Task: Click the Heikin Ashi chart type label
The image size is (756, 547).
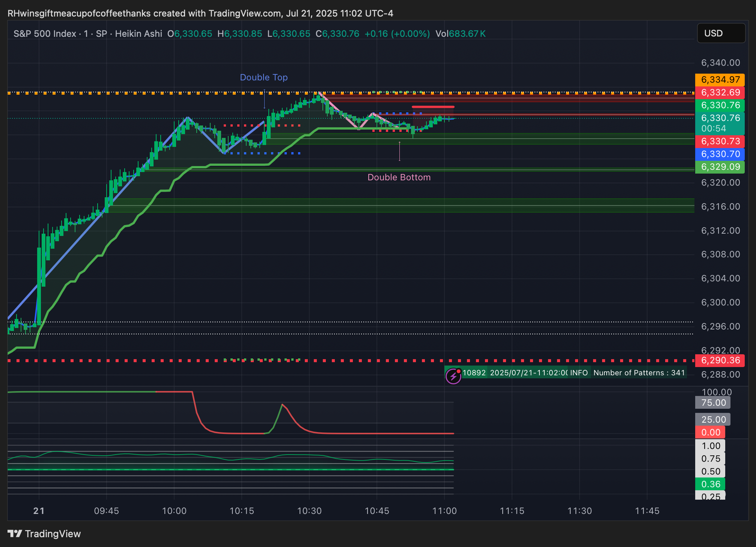Action: tap(139, 34)
